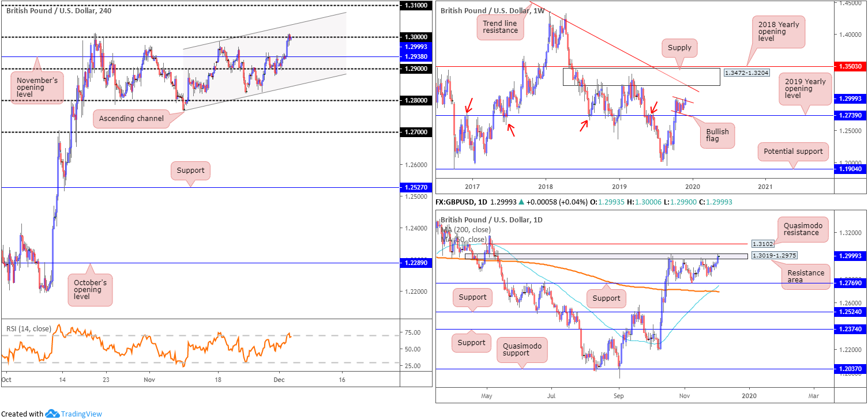Select the Potential support callout

[793, 152]
